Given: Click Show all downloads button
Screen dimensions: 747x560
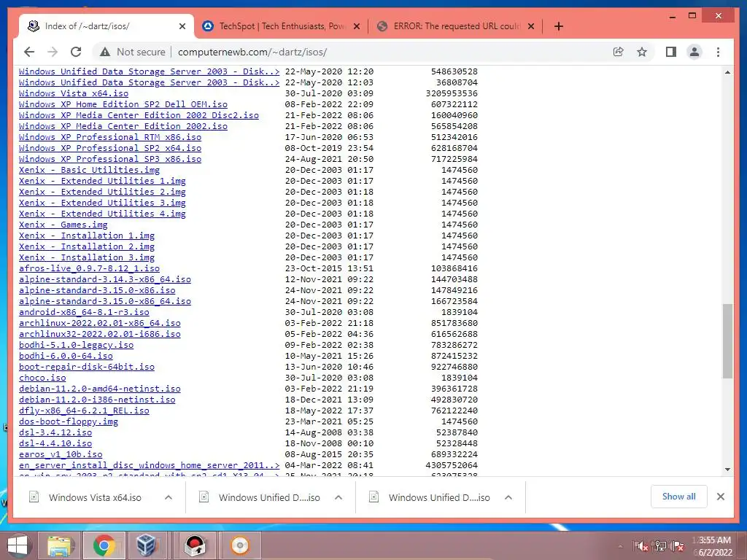Looking at the screenshot, I should point(679,497).
